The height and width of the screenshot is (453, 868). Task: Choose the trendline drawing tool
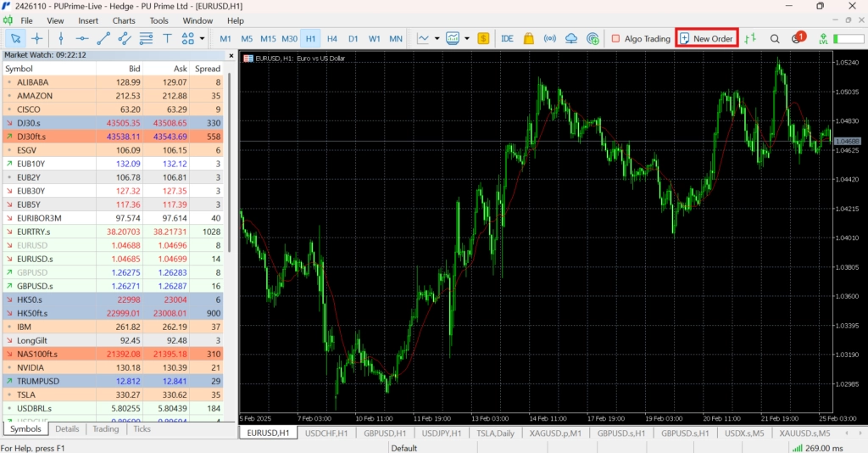tap(103, 39)
